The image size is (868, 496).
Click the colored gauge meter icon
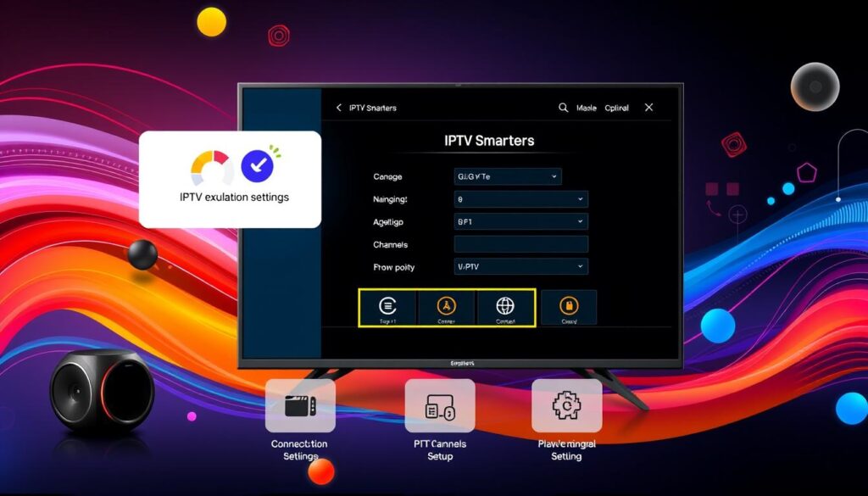pyautogui.click(x=212, y=167)
